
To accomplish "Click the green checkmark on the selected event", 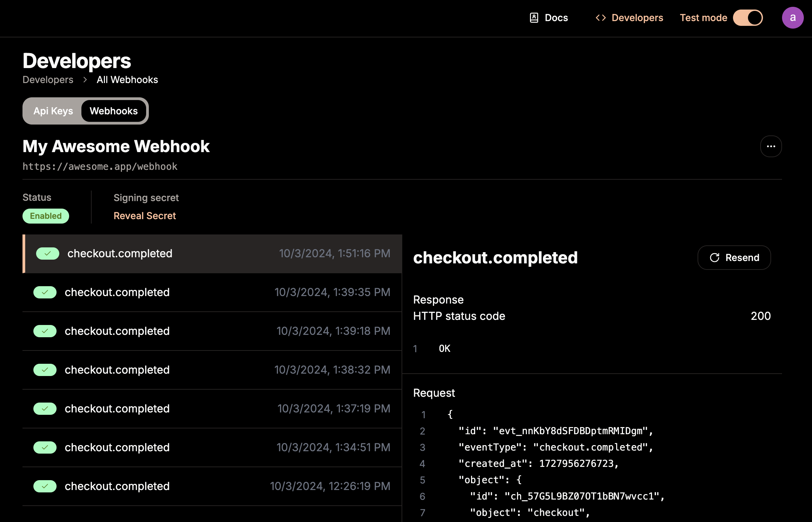I will click(x=48, y=254).
